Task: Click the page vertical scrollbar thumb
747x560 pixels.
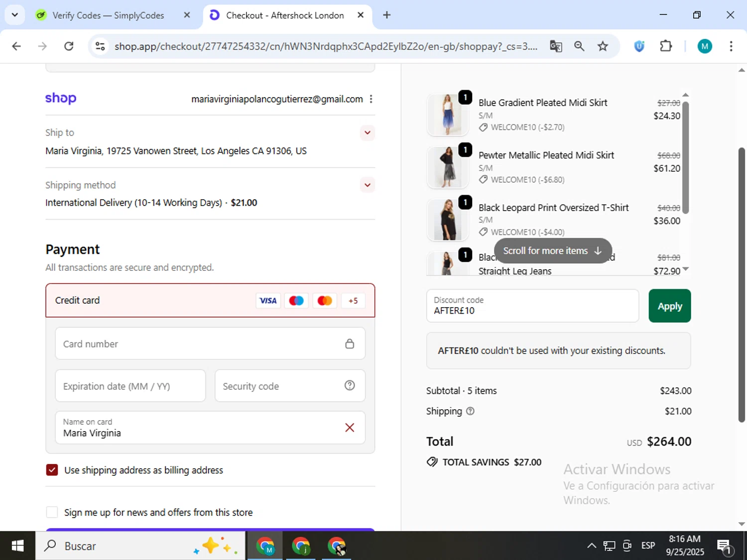Action: (x=742, y=285)
